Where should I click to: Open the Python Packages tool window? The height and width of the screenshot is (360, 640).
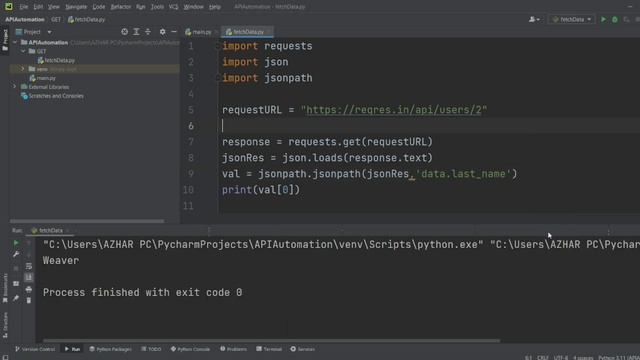click(x=110, y=349)
